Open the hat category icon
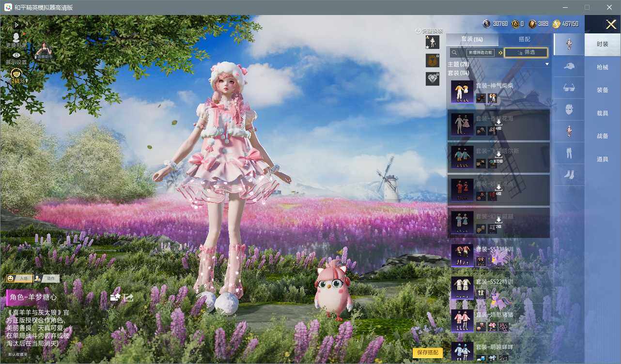This screenshot has width=621, height=364. pos(569,66)
